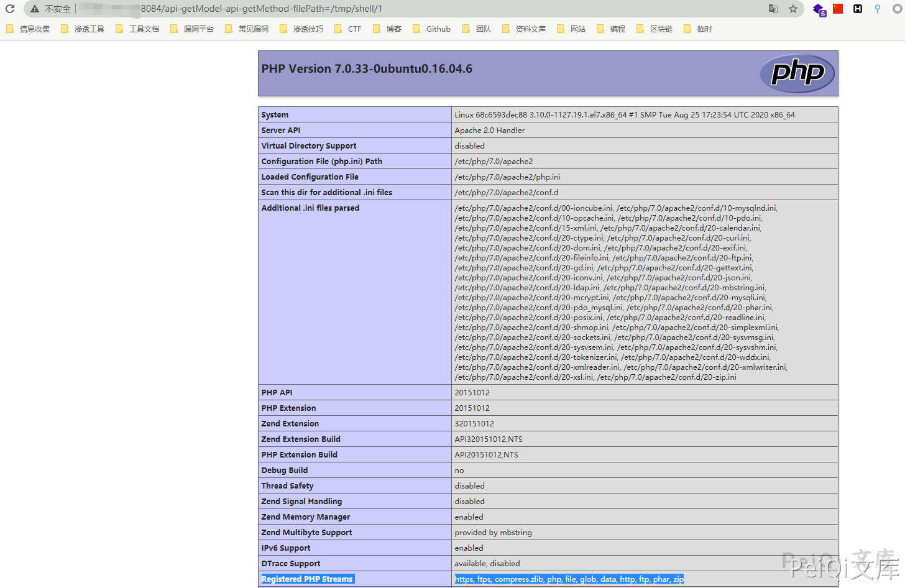Expand the 漏洞平台 bookmark folder

[193, 29]
